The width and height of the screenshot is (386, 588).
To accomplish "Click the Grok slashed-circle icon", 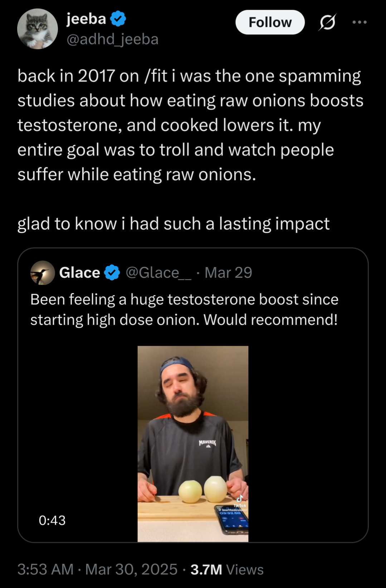I will 327,23.
